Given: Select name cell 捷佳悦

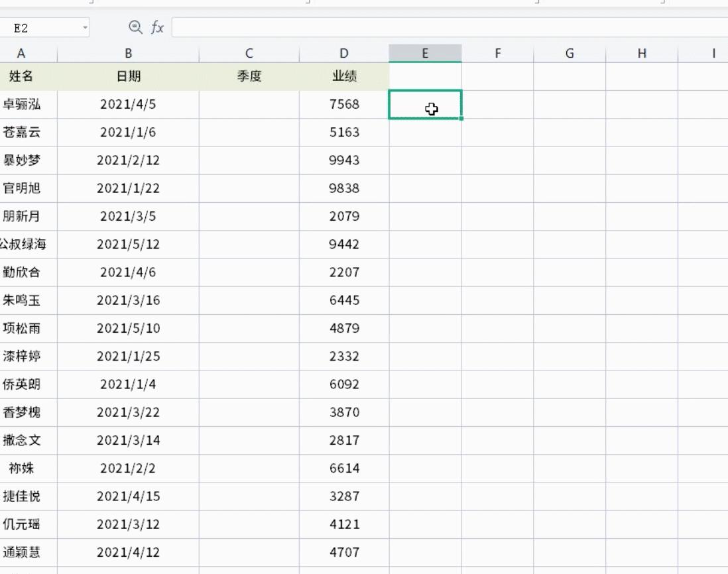Looking at the screenshot, I should [x=28, y=496].
